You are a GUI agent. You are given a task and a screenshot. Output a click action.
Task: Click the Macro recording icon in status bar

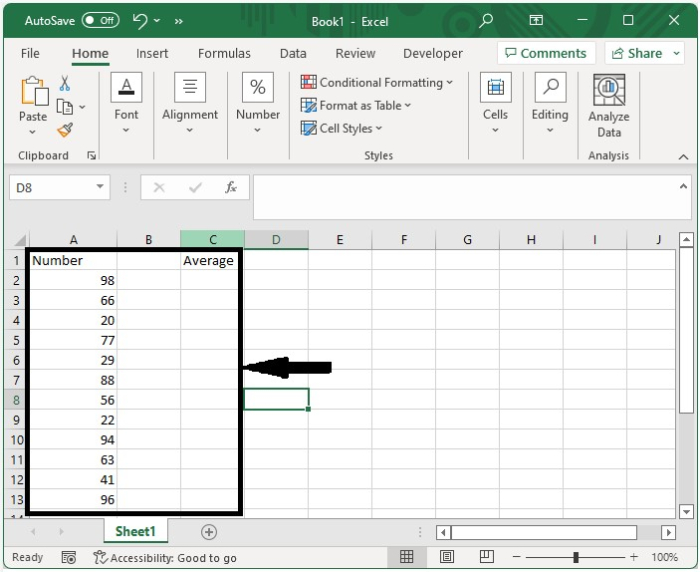(69, 557)
